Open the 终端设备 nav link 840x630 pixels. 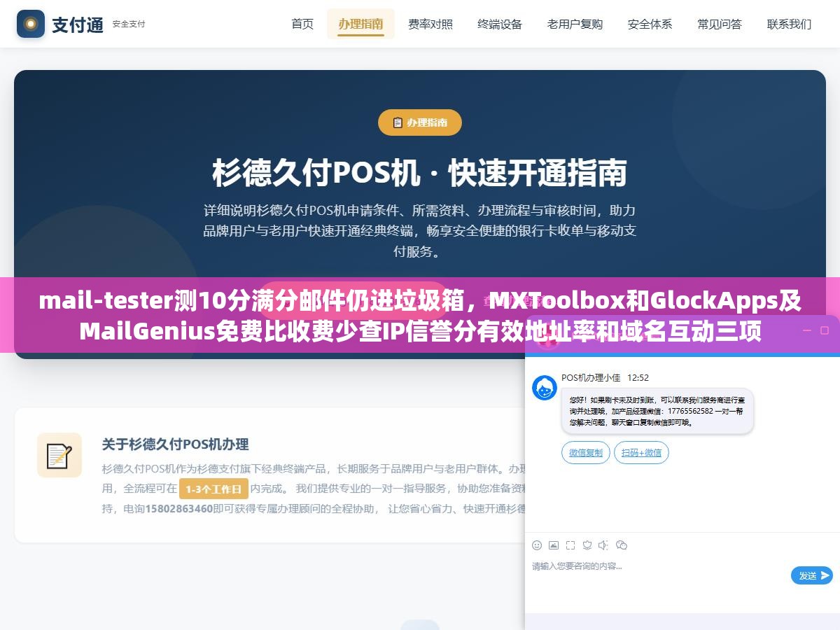pyautogui.click(x=500, y=24)
